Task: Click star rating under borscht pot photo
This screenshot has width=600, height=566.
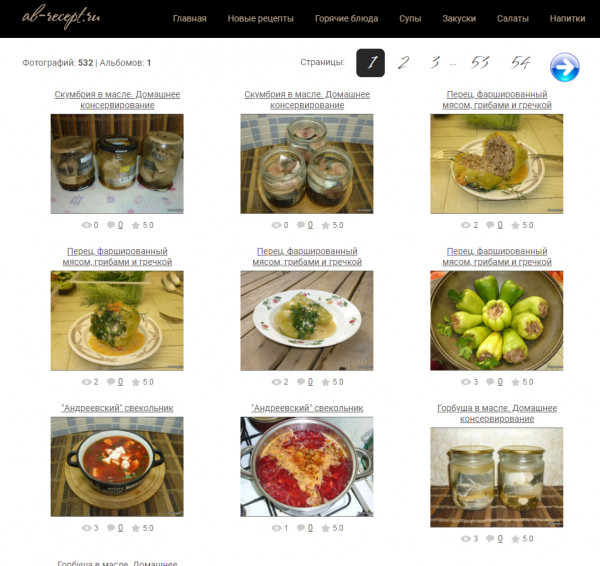Action: (334, 528)
